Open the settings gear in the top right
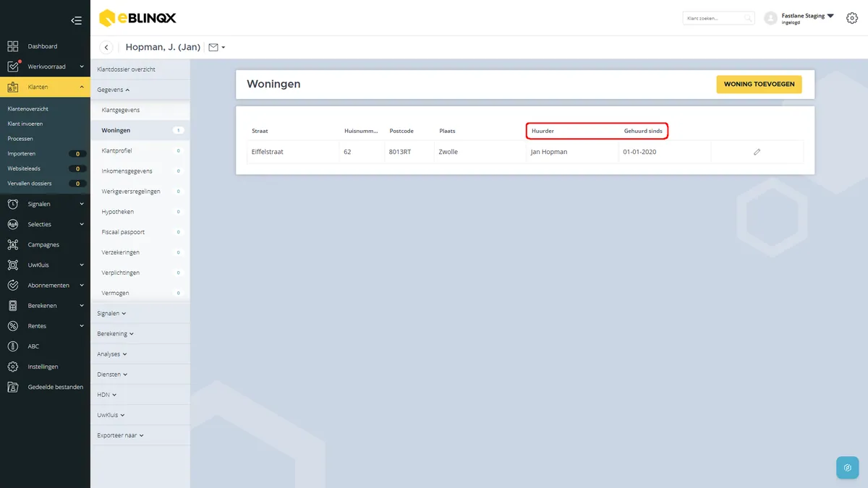Viewport: 868px width, 488px height. [851, 18]
